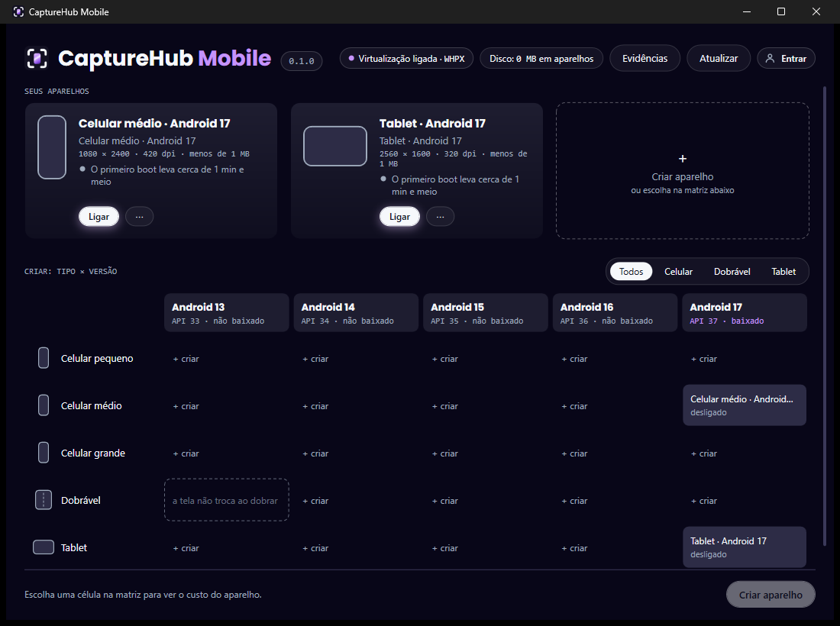Click the 0.1.0 version badge
This screenshot has width=840, height=626.
pos(302,61)
